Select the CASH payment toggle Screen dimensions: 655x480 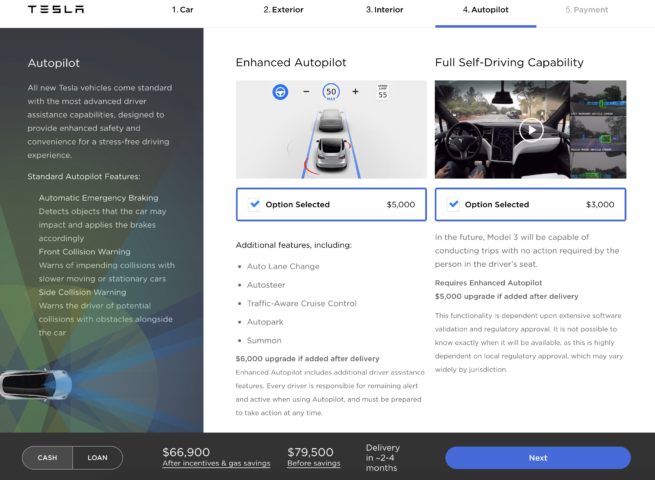pyautogui.click(x=48, y=458)
